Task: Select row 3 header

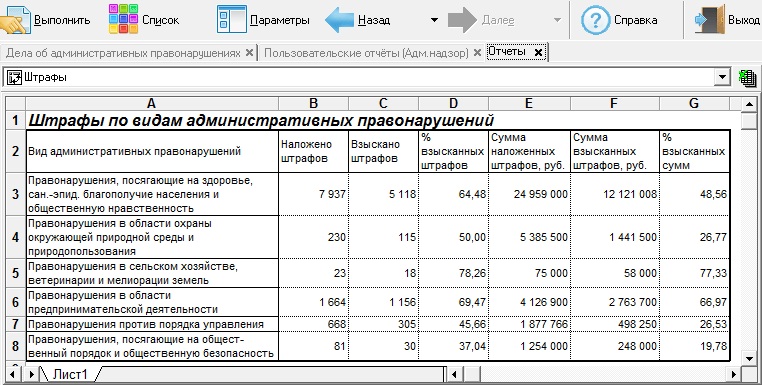Action: [x=16, y=194]
